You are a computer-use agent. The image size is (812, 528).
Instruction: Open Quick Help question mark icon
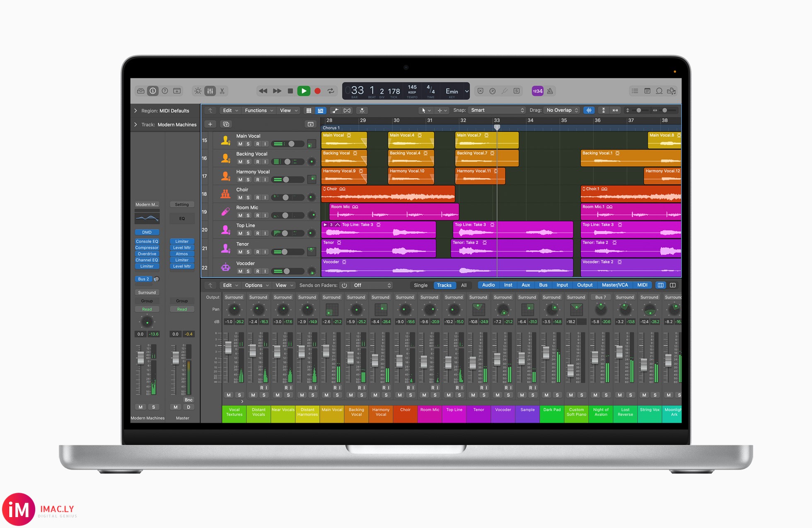[165, 91]
